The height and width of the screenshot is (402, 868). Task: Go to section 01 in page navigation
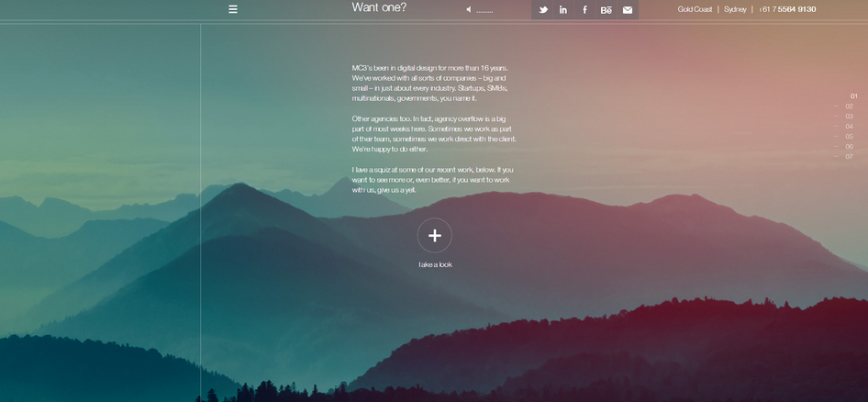pyautogui.click(x=853, y=96)
